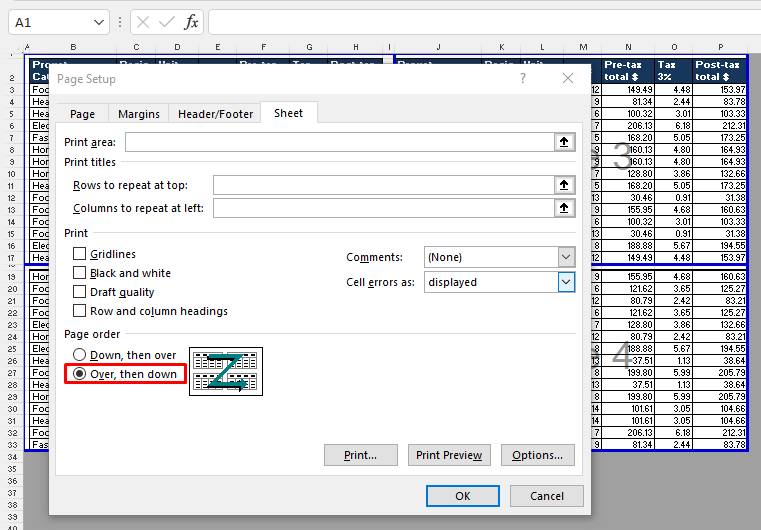Click inside the Print area field
This screenshot has width=761, height=530.
pyautogui.click(x=340, y=142)
